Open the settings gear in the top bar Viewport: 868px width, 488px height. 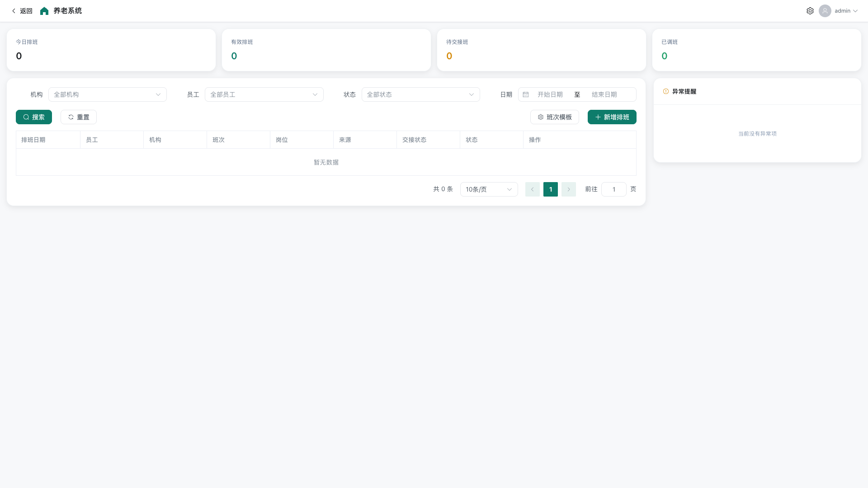coord(810,10)
